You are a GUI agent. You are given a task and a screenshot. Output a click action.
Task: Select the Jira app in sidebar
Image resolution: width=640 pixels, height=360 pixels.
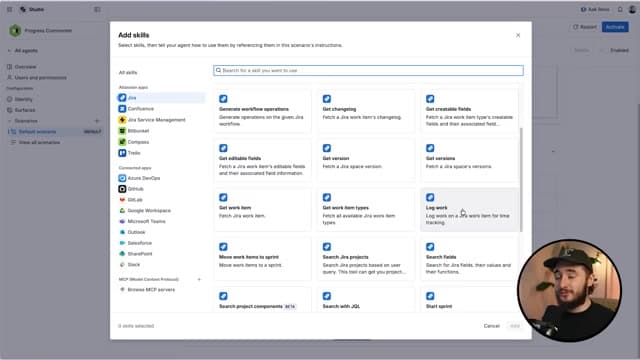(x=161, y=98)
